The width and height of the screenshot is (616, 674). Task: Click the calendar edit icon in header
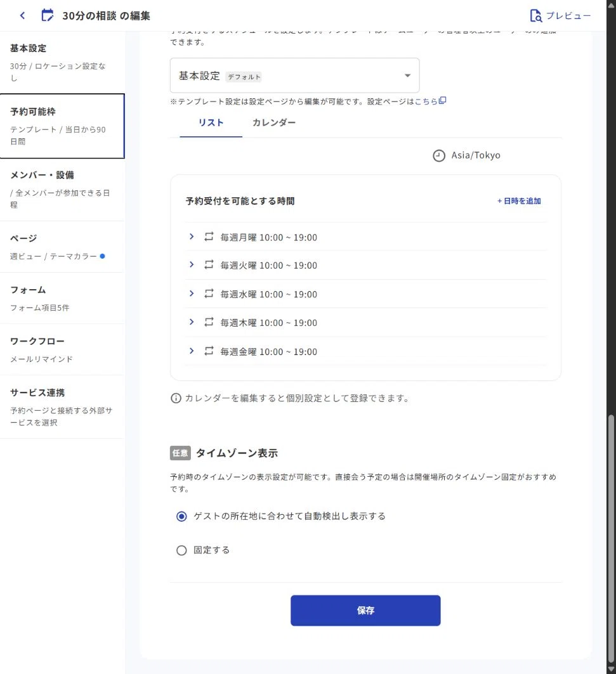coord(48,15)
